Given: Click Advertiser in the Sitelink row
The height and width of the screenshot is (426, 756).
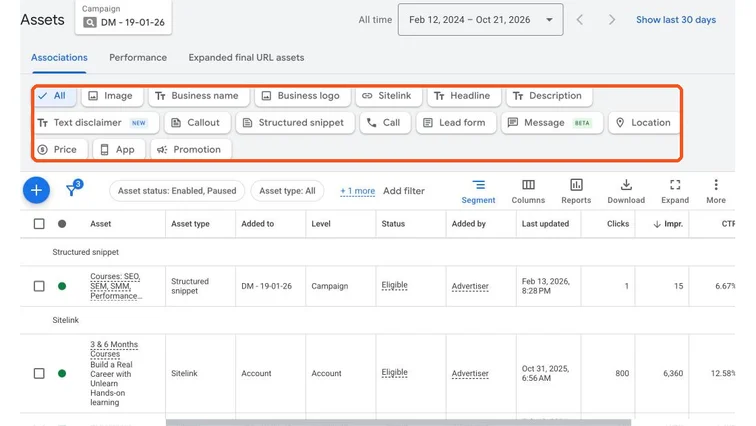Looking at the screenshot, I should pos(470,373).
